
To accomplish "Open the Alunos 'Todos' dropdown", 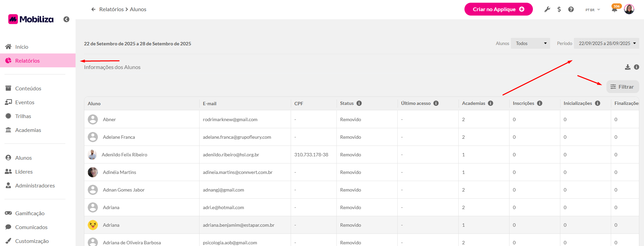I will [530, 43].
